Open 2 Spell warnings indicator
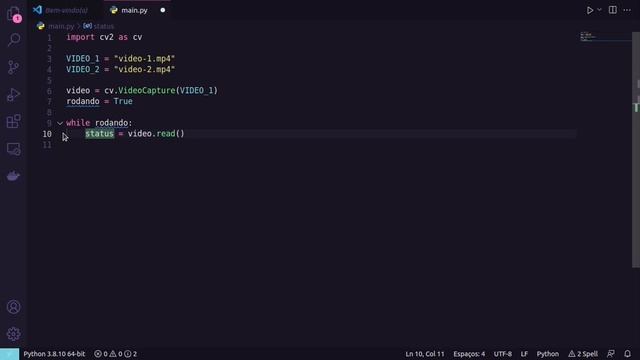The image size is (640, 360). pyautogui.click(x=583, y=354)
